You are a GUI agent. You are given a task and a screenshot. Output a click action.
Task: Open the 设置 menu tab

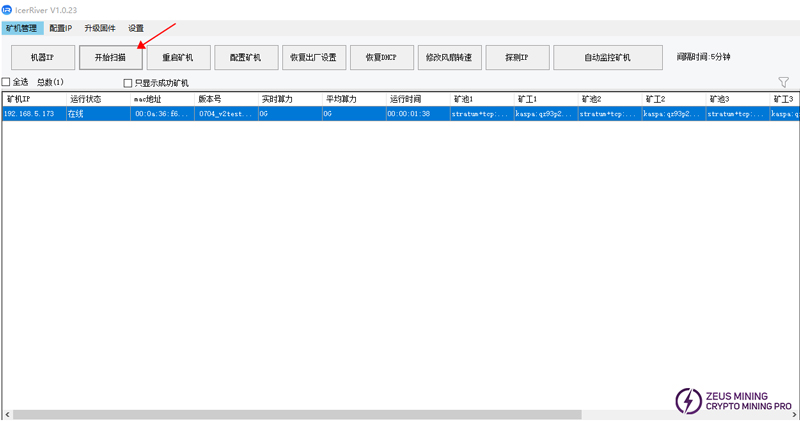click(136, 28)
